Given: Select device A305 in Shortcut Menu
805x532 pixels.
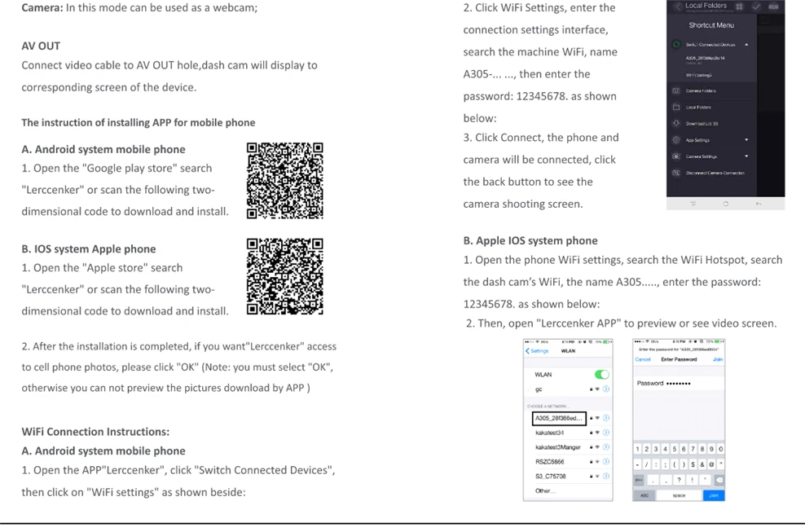Looking at the screenshot, I should coord(705,58).
